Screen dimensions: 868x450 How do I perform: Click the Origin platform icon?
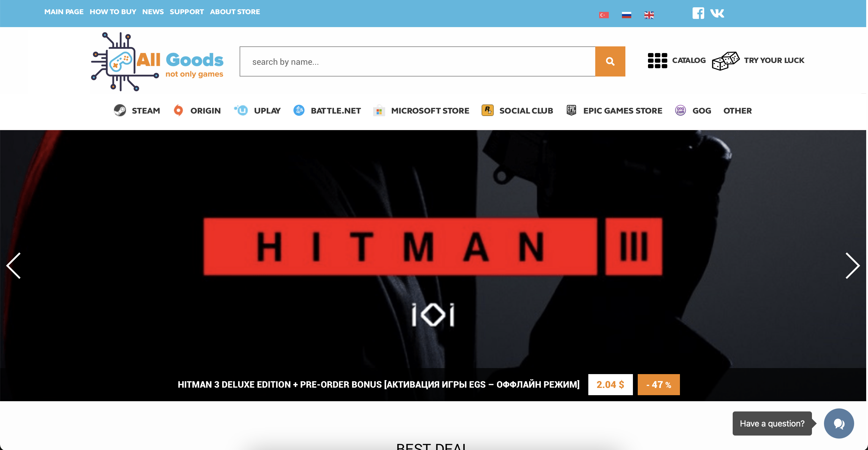click(178, 110)
